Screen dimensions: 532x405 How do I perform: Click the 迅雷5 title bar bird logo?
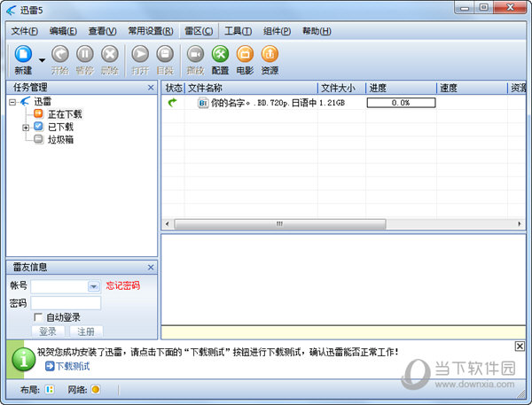(x=12, y=10)
